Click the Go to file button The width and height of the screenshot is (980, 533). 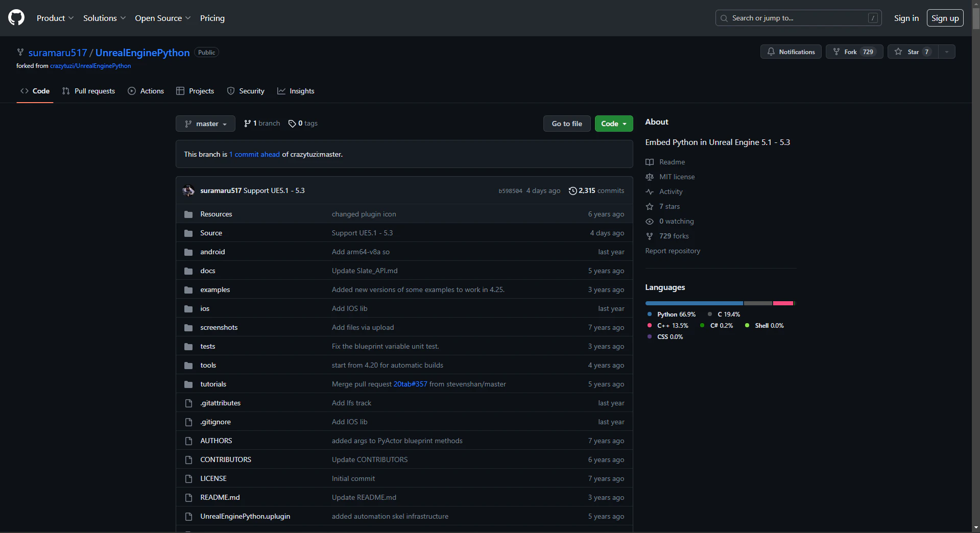[567, 124]
